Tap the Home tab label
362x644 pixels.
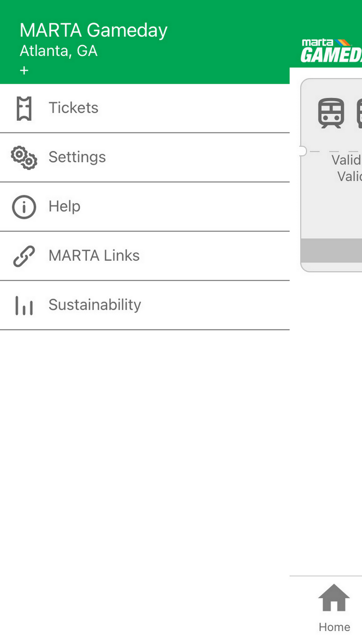334,627
